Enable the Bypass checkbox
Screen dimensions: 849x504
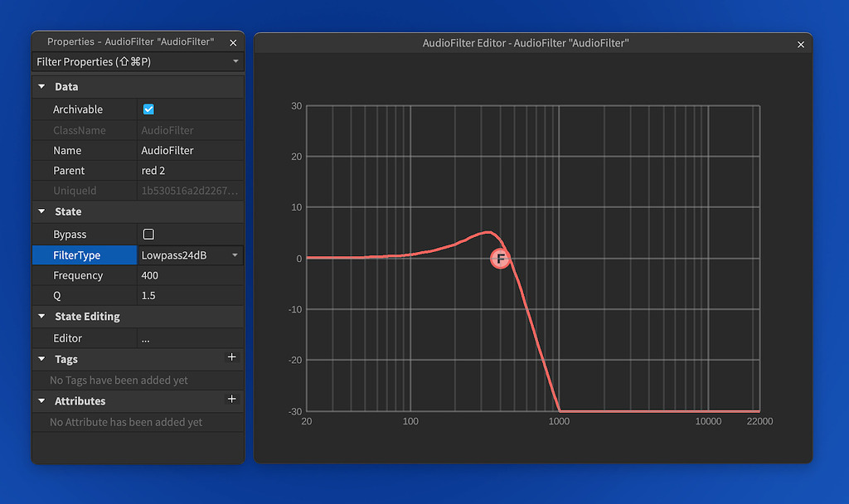click(148, 234)
